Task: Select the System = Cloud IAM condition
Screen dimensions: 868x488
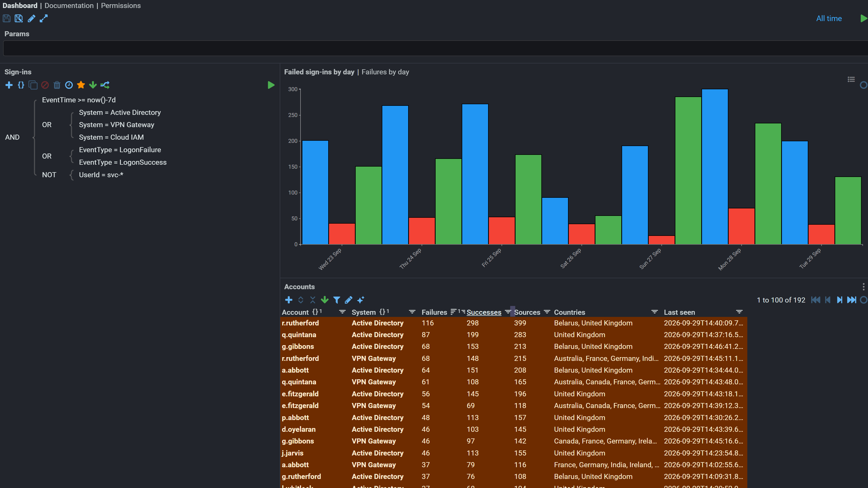Action: [111, 137]
